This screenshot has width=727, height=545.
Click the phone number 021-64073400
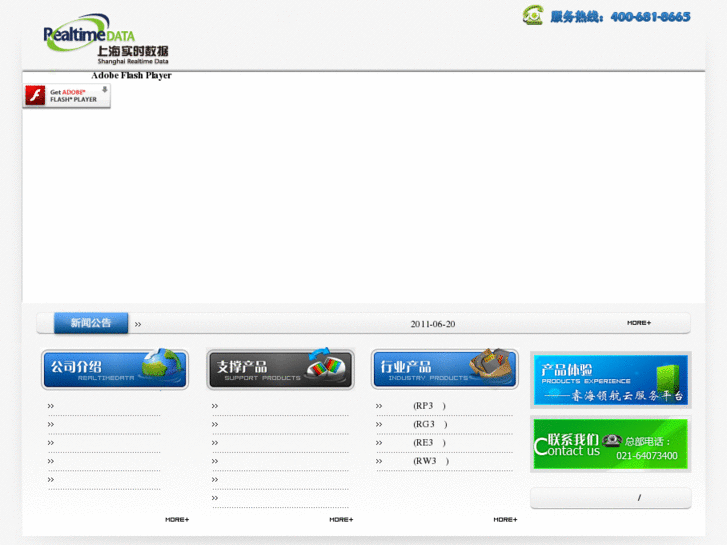point(647,456)
